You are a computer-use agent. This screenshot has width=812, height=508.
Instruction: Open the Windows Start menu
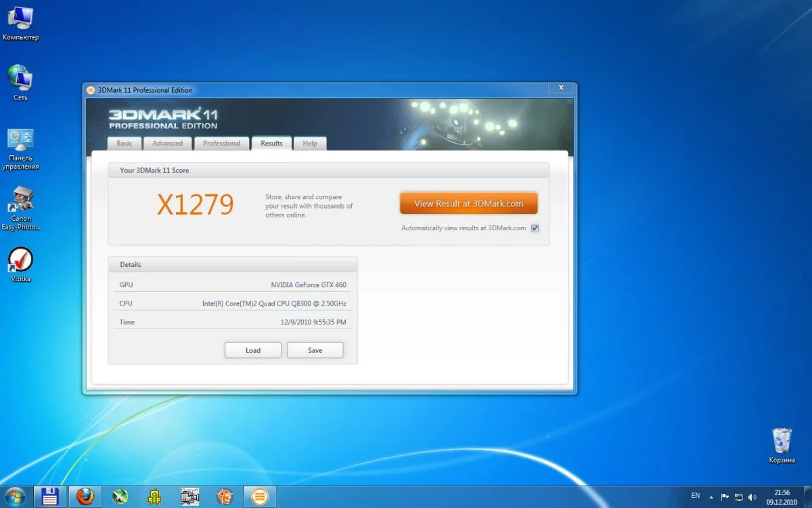[x=14, y=496]
